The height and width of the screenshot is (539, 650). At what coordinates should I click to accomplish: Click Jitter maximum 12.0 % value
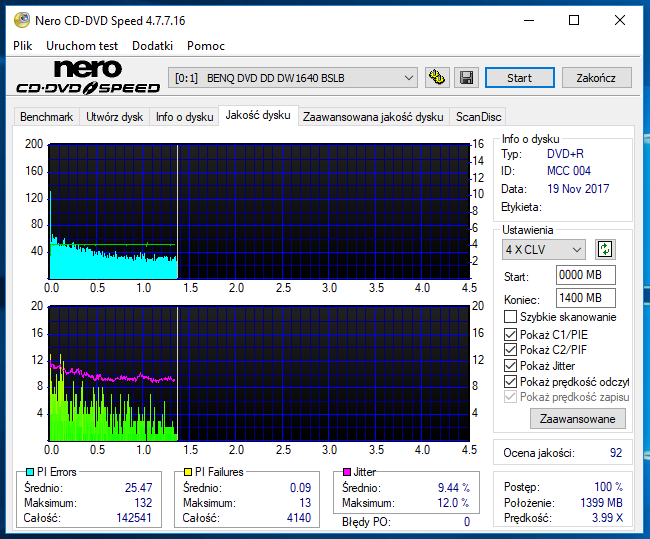pyautogui.click(x=453, y=503)
